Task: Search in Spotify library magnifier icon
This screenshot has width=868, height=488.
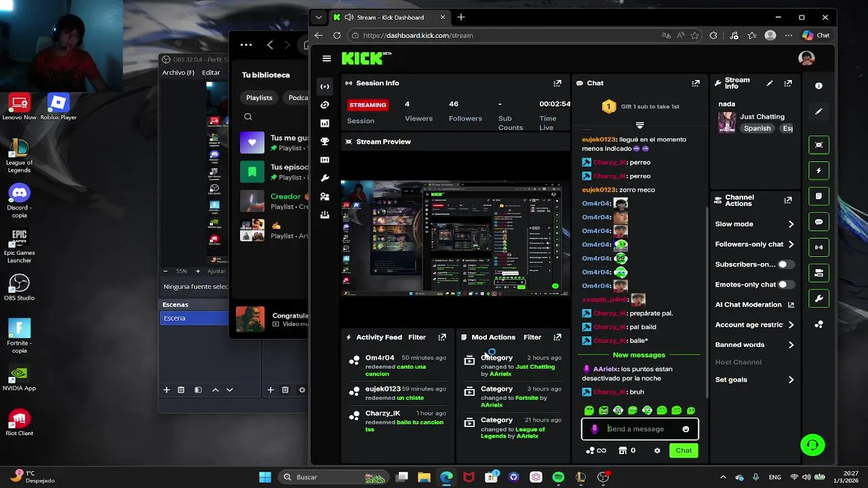Action: (248, 117)
